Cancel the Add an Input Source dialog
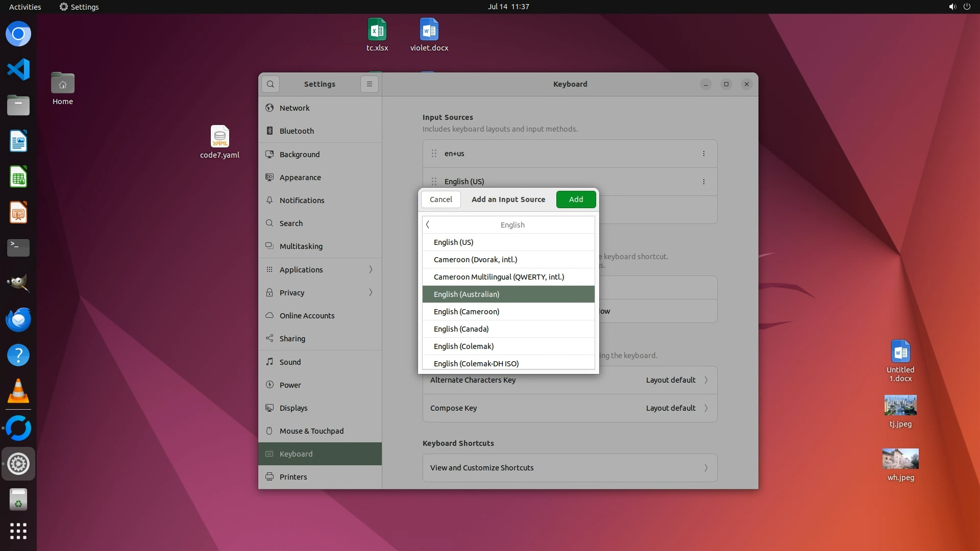Image resolution: width=980 pixels, height=551 pixels. pos(440,199)
